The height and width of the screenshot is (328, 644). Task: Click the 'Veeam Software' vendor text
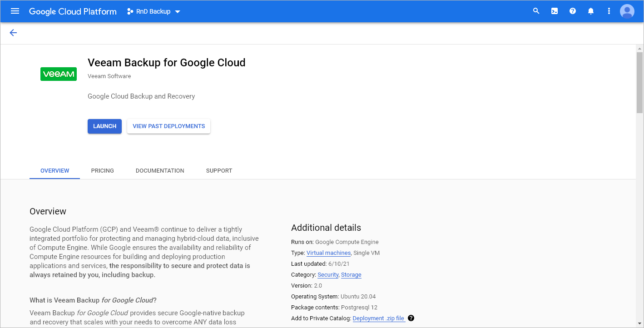point(109,76)
